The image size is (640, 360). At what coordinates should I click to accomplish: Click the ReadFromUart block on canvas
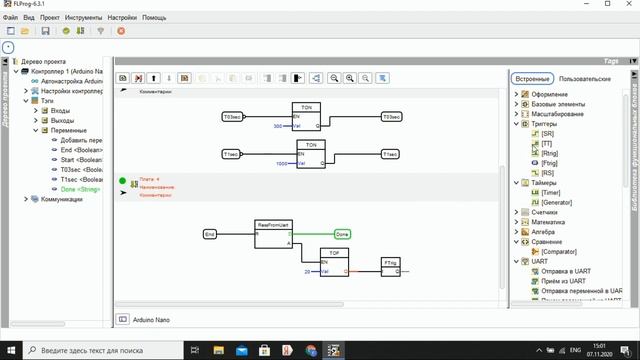pos(273,234)
